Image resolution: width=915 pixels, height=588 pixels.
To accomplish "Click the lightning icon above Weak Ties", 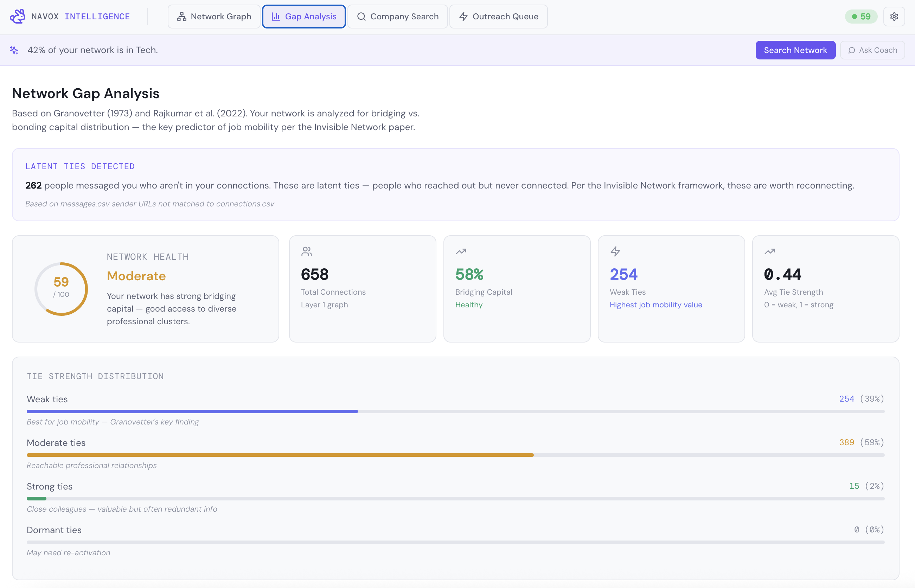I will [x=615, y=251].
